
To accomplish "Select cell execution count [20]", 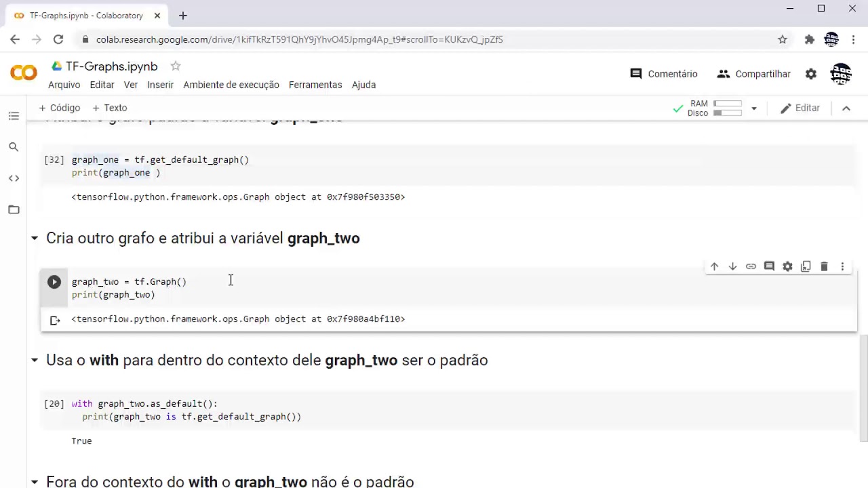I will (54, 403).
